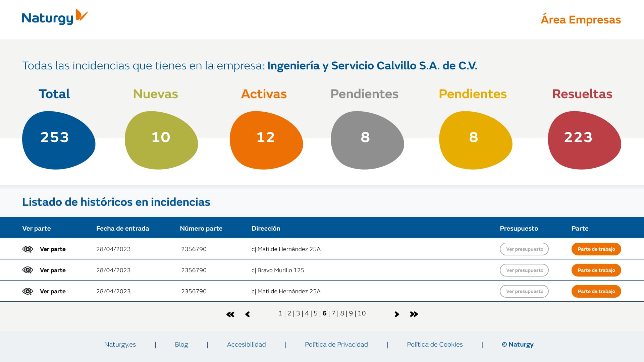644x362 pixels.
Task: Click Listado de históricos en incidencias heading
Action: pyautogui.click(x=116, y=202)
